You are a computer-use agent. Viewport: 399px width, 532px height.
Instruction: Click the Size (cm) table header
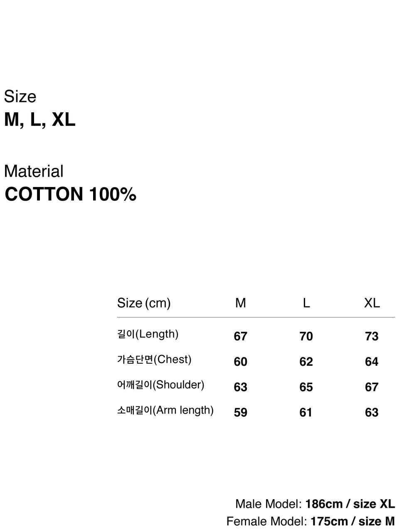pyautogui.click(x=144, y=303)
